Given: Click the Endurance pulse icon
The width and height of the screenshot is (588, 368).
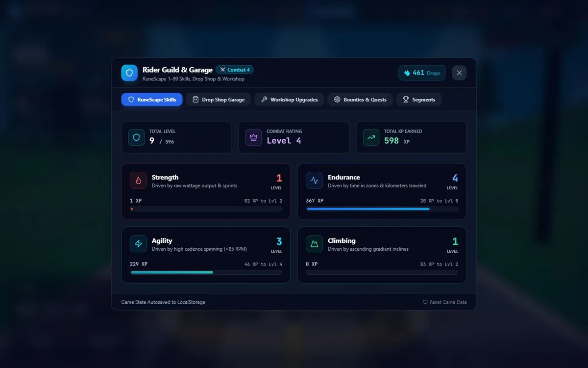Looking at the screenshot, I should click(315, 181).
